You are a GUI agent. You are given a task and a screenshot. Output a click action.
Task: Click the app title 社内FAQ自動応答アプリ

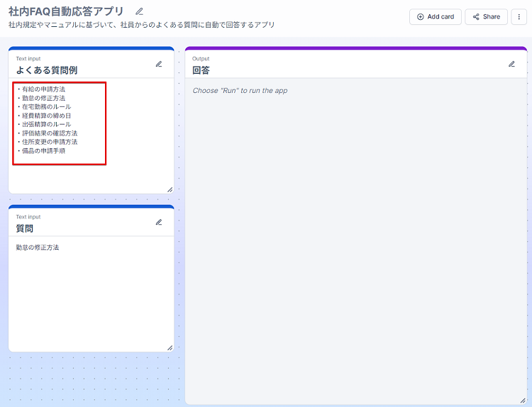[66, 11]
